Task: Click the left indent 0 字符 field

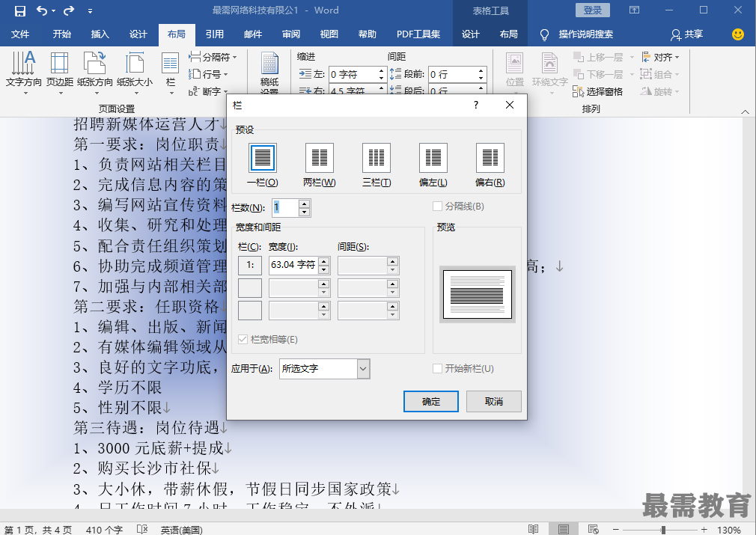Action: click(353, 74)
